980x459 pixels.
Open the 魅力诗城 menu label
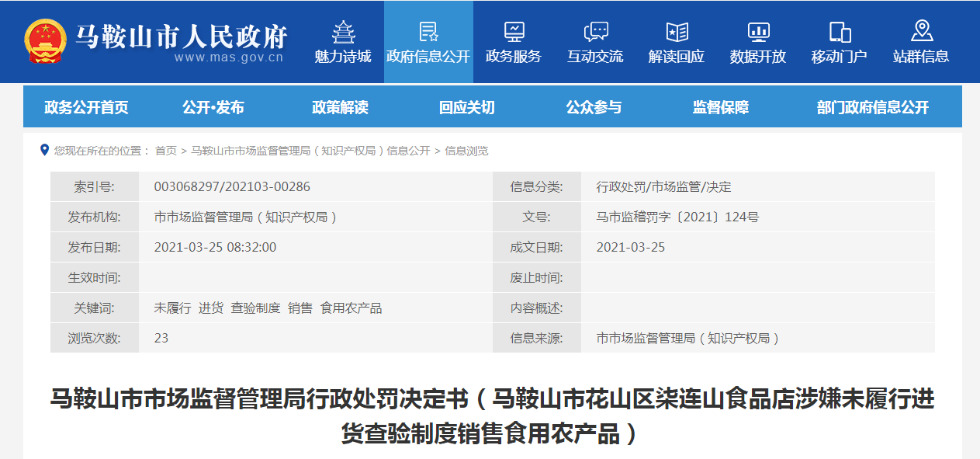(x=343, y=57)
